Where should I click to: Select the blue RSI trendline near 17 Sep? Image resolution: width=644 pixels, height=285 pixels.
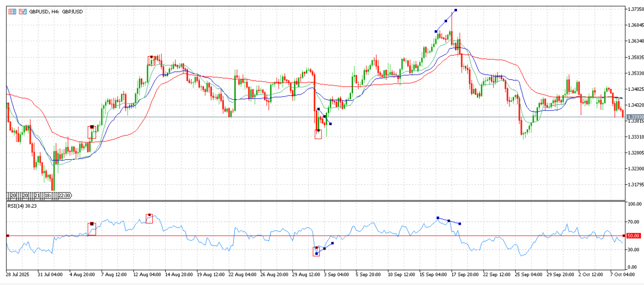coord(449,221)
